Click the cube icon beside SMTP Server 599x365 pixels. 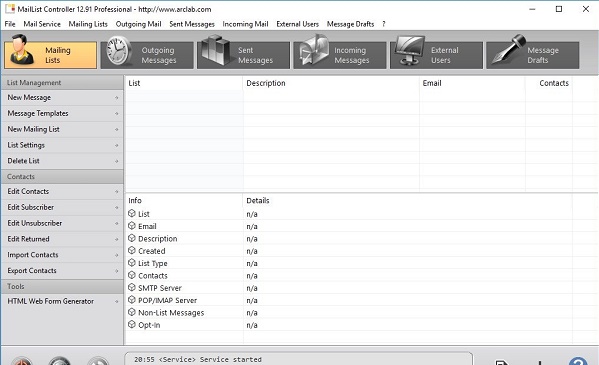pos(132,287)
